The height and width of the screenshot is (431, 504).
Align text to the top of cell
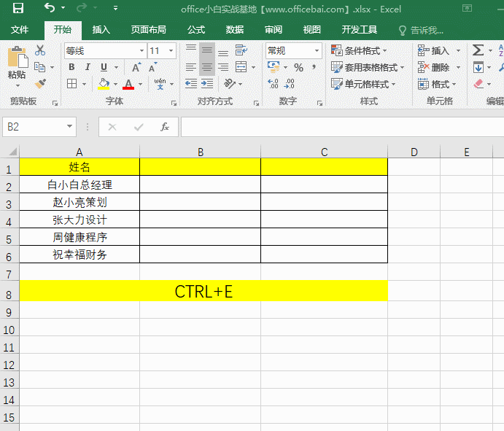(191, 50)
